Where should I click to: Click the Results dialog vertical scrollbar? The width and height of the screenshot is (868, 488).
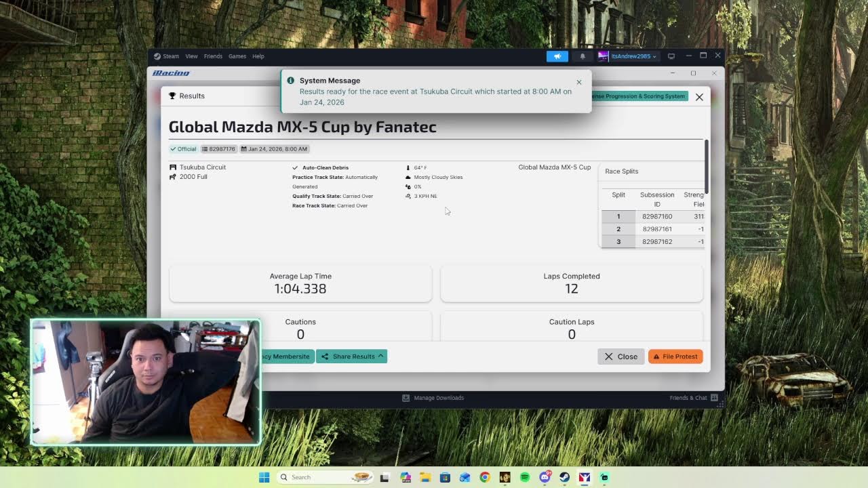(x=707, y=166)
